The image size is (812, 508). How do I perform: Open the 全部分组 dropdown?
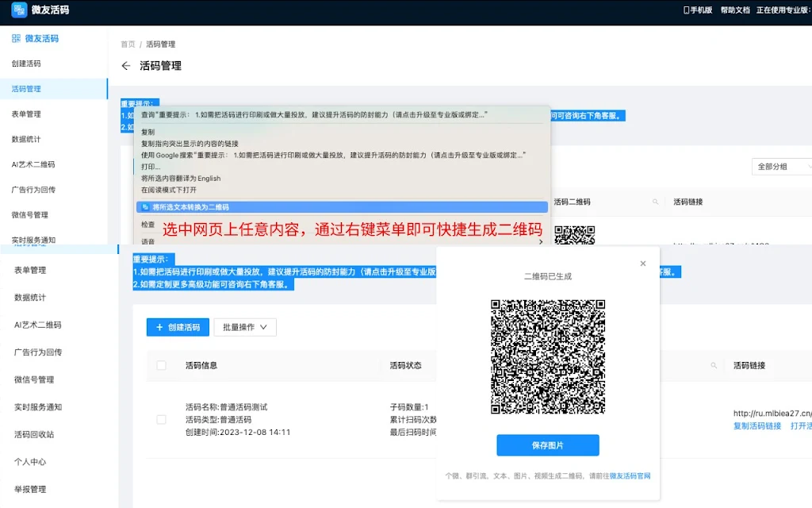point(782,167)
